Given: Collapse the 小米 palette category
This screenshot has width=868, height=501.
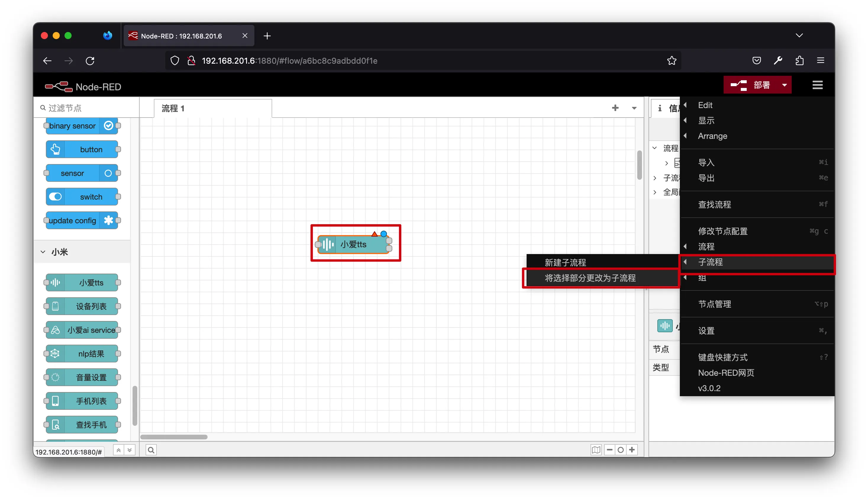Looking at the screenshot, I should click(43, 252).
